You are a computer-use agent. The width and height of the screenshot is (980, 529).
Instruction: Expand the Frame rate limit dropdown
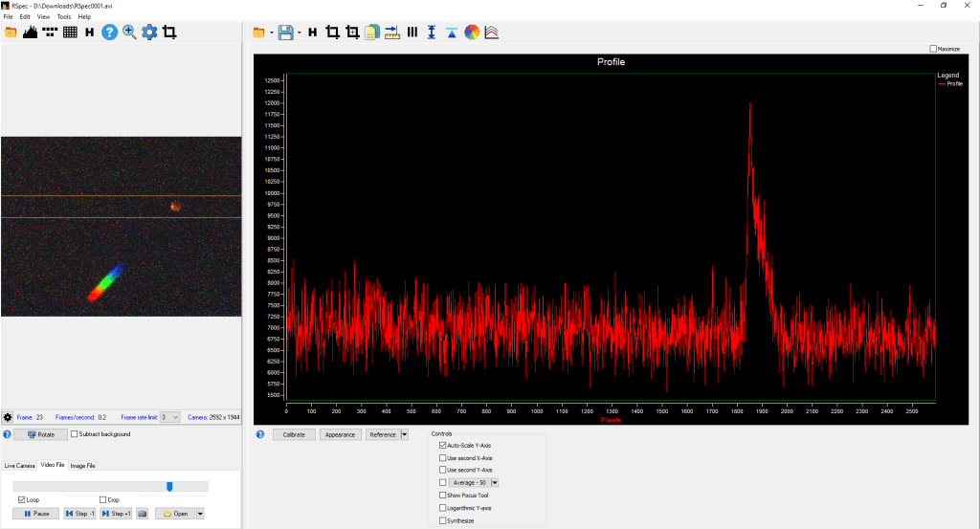(x=175, y=417)
